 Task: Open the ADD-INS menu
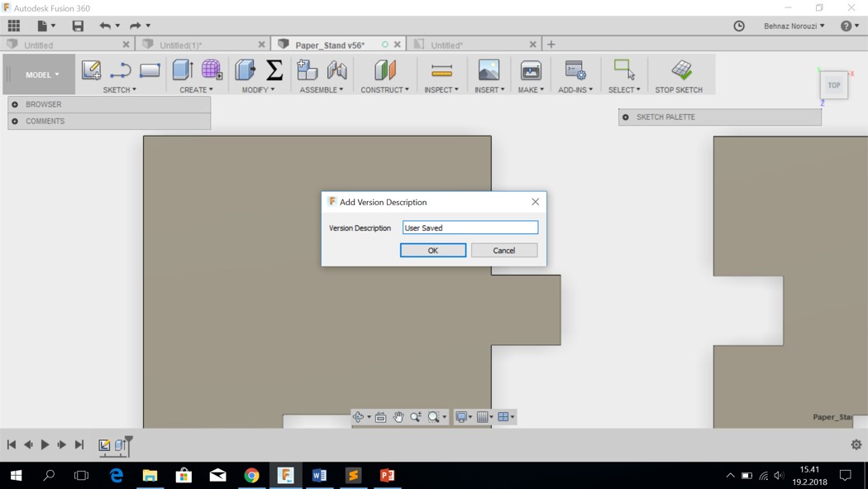coord(575,89)
